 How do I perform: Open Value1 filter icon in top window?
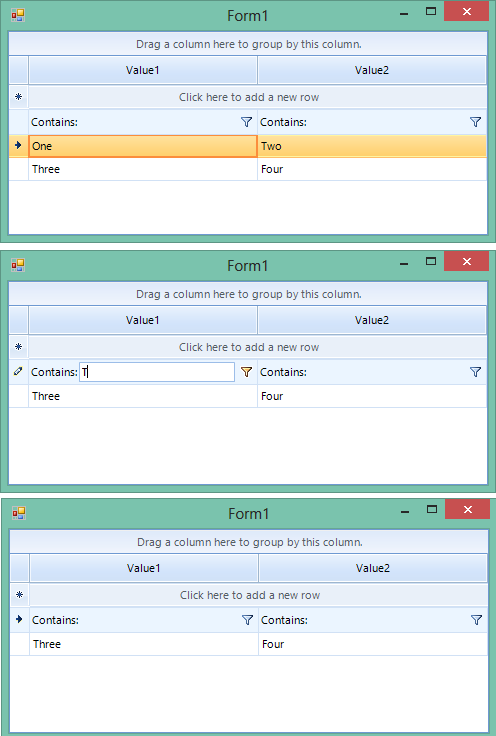[246, 122]
